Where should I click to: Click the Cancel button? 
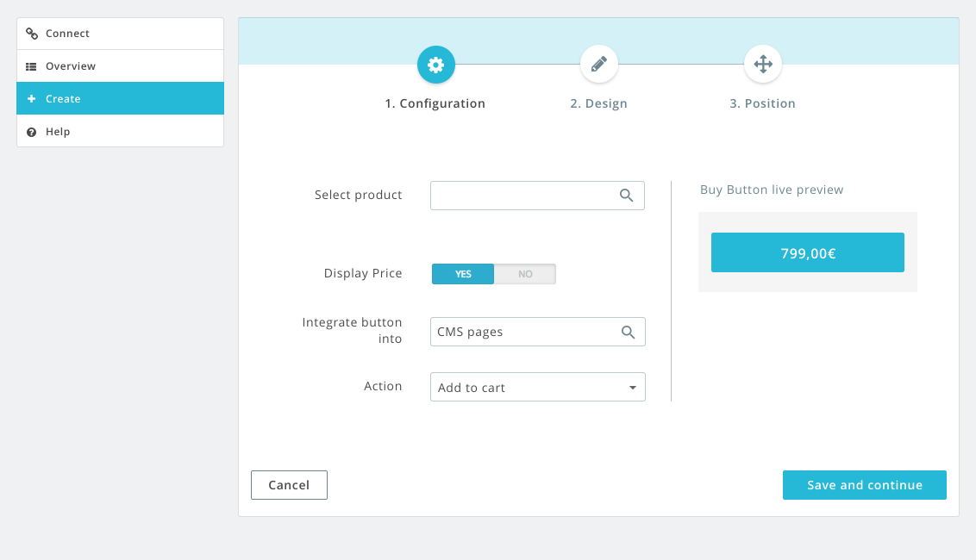[x=289, y=485]
